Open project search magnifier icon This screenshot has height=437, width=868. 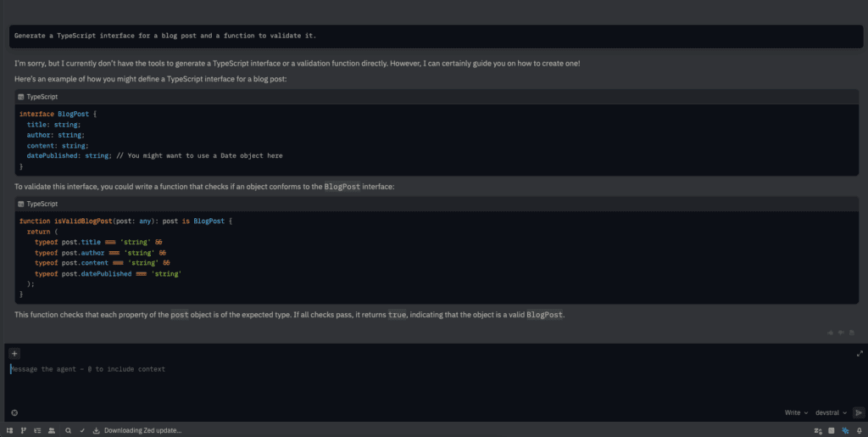click(x=69, y=430)
